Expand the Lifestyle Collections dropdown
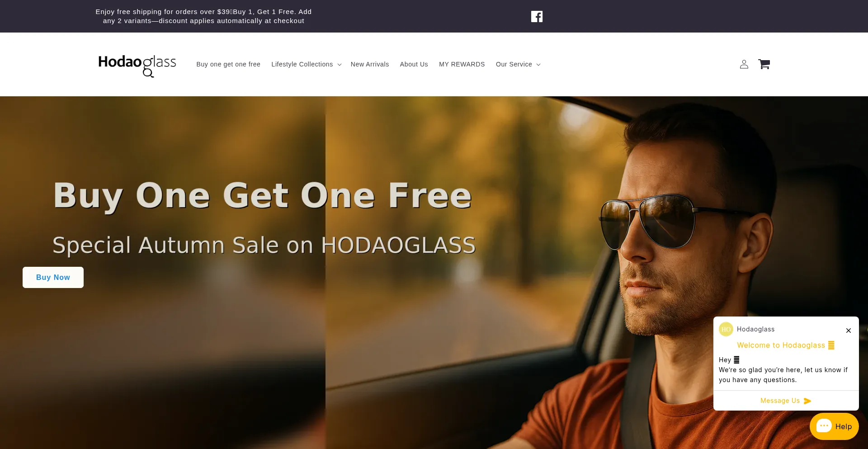 pyautogui.click(x=307, y=64)
